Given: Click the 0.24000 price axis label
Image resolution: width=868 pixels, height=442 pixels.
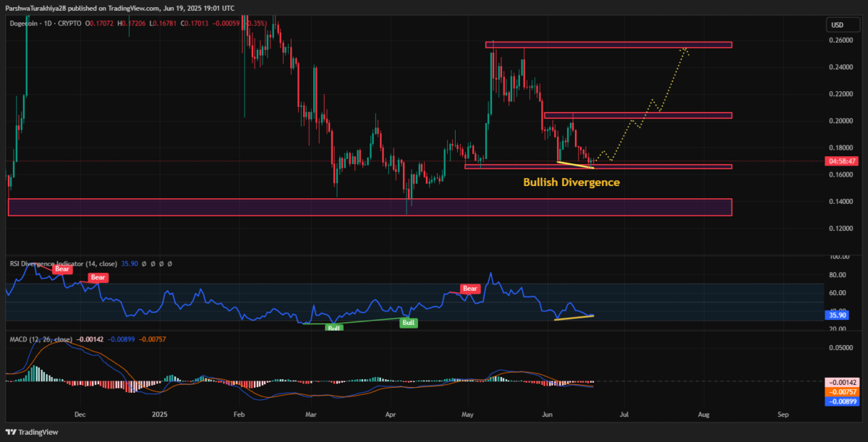Looking at the screenshot, I should pyautogui.click(x=841, y=67).
